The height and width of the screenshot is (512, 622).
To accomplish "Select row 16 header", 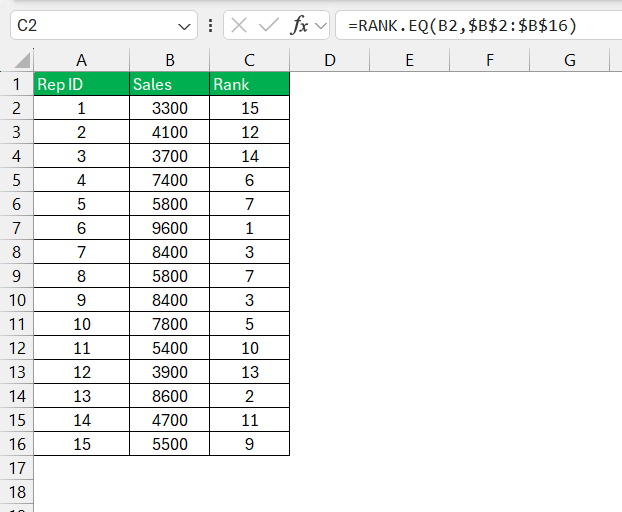I will 16,444.
